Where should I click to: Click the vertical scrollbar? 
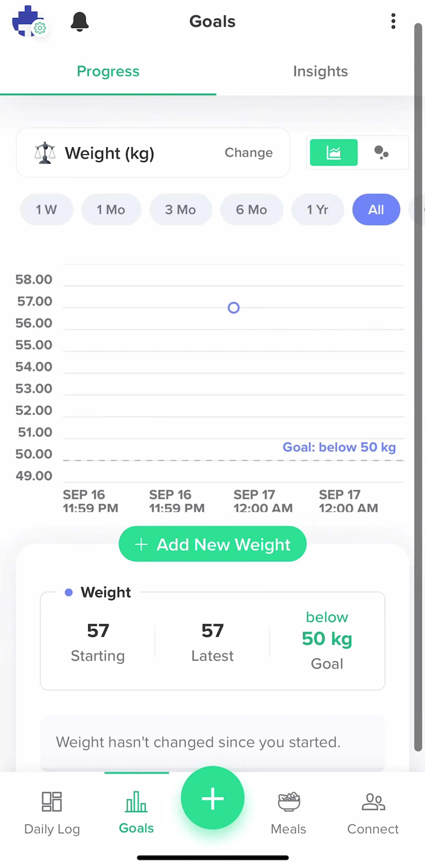click(x=418, y=387)
